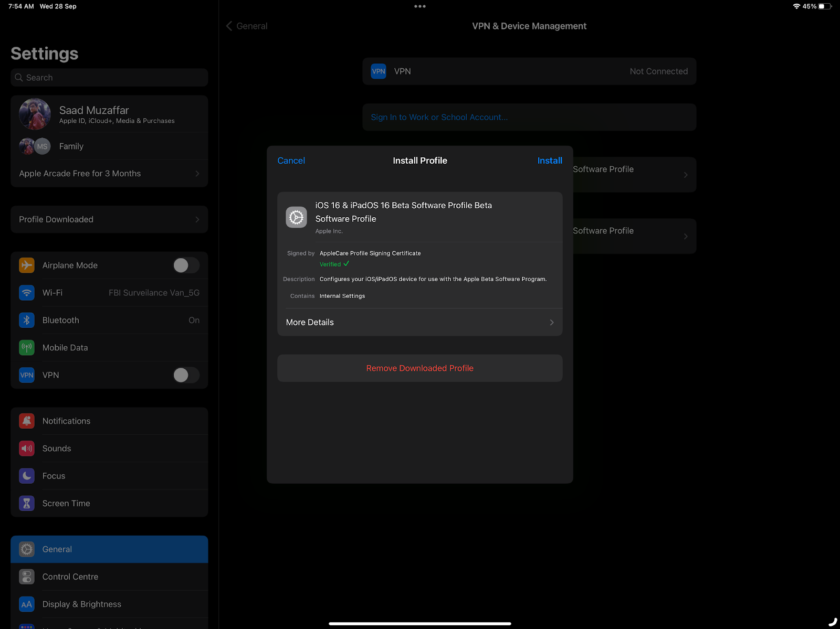Cancel the Install Profile dialog
The width and height of the screenshot is (840, 629).
pos(291,161)
